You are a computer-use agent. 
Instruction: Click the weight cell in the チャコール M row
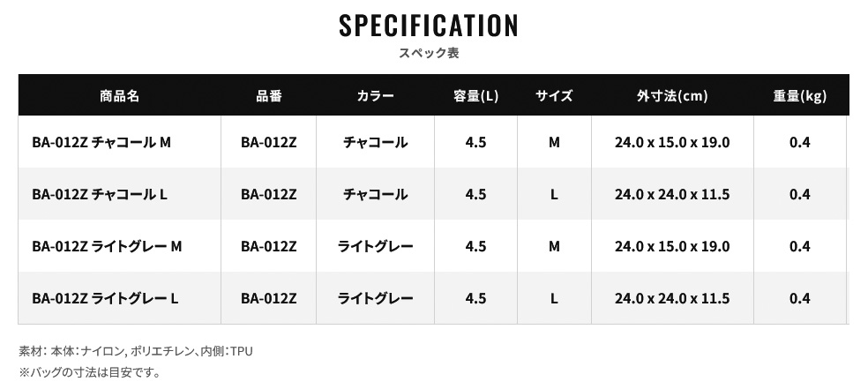click(799, 142)
